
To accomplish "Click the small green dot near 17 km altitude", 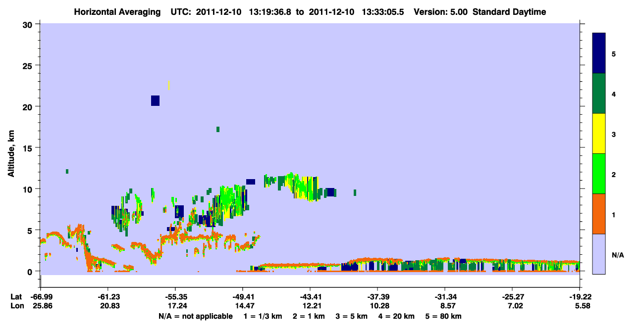I will click(218, 130).
